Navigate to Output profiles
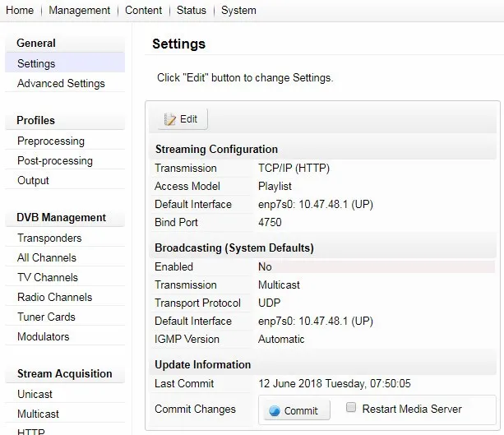This screenshot has height=435, width=504. 33,180
